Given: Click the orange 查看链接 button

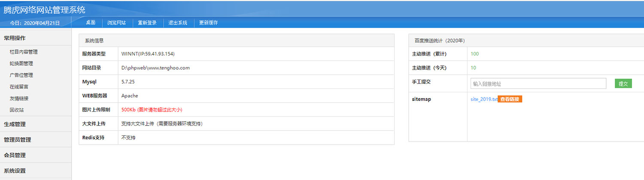Looking at the screenshot, I should [510, 99].
